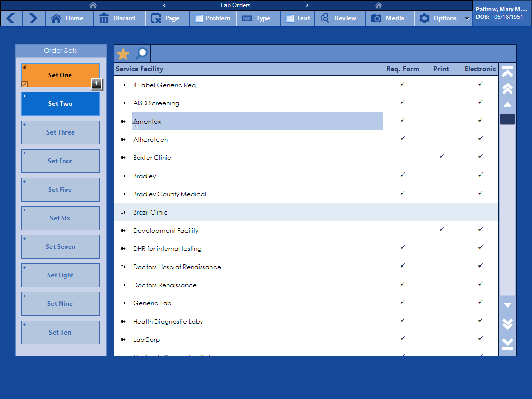The image size is (532, 399).
Task: Open the Media camera button
Action: [x=388, y=18]
